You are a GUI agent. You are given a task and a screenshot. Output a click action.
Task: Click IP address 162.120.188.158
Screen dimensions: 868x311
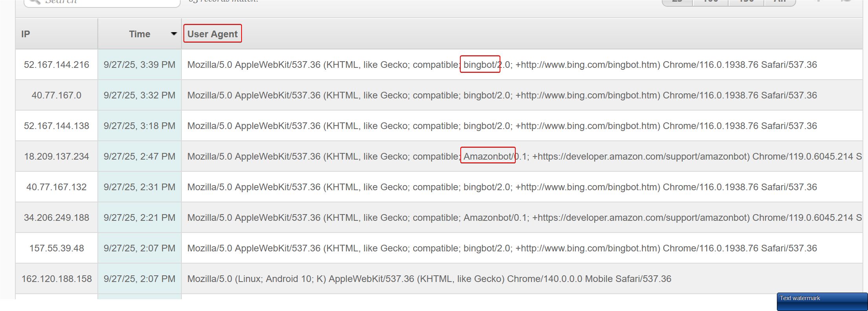[57, 279]
